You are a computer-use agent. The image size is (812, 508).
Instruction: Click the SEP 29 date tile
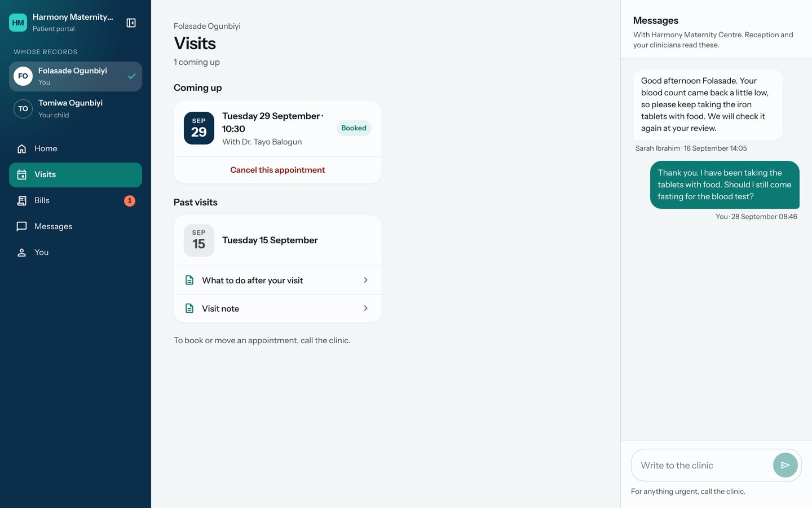pos(199,128)
